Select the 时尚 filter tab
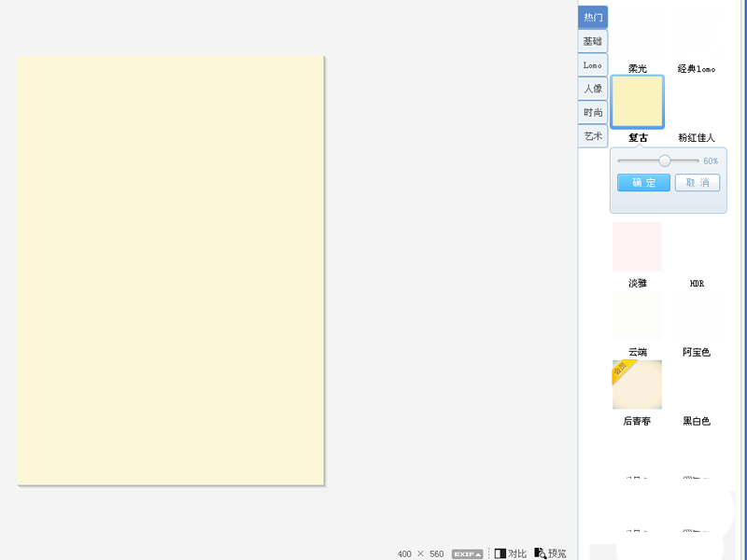747x560 pixels. pyautogui.click(x=593, y=112)
